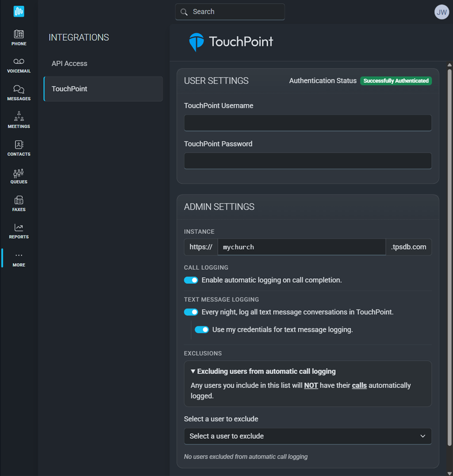This screenshot has width=453, height=476.
Task: Click the scrollbar down arrow
Action: (449, 473)
